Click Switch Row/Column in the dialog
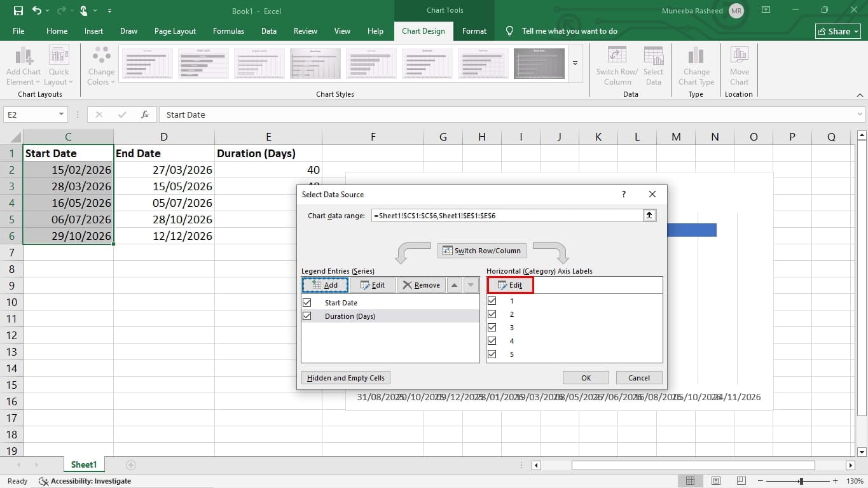Screen dimensions: 868x488 click(x=482, y=251)
